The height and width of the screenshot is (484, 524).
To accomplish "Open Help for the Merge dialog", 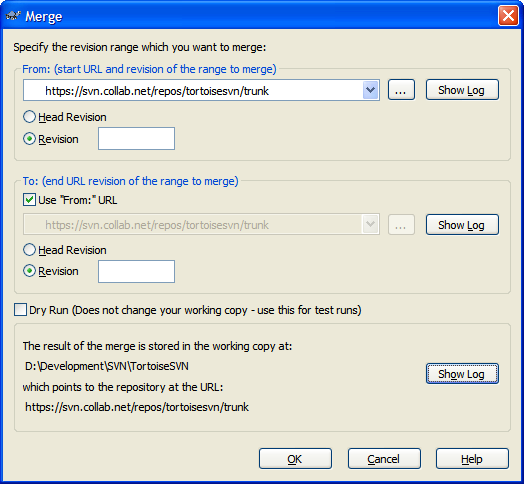I will coord(472,459).
